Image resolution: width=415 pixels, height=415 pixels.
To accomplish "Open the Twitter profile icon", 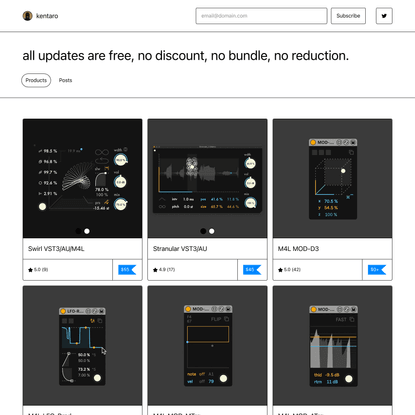I will (384, 16).
